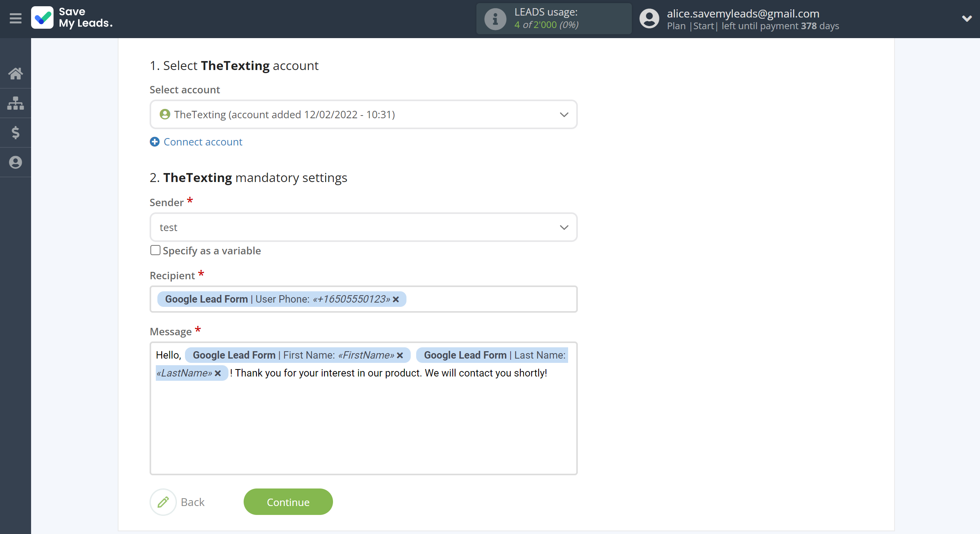Click the Continue button
This screenshot has height=534, width=980.
[x=288, y=502]
